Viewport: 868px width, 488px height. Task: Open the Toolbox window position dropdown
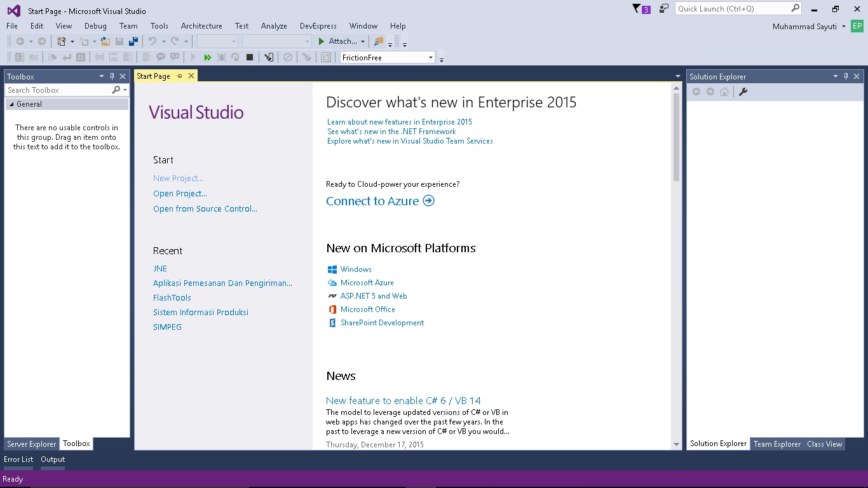[x=101, y=76]
